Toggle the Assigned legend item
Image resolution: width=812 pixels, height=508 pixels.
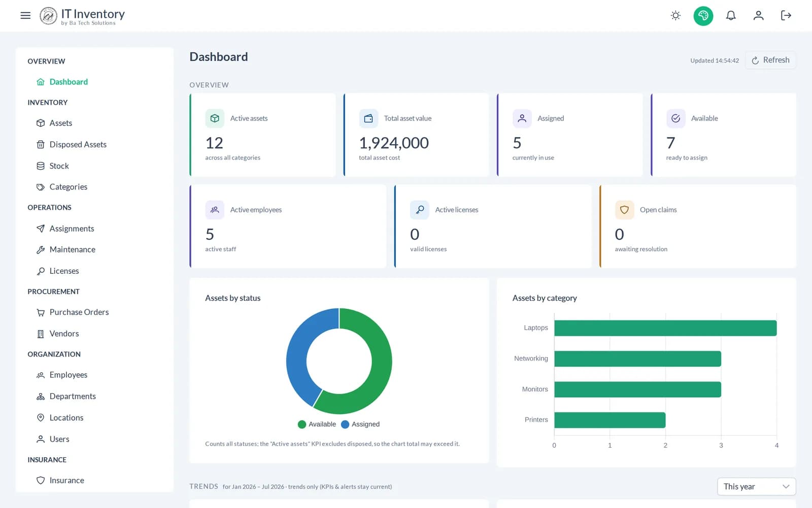point(360,424)
